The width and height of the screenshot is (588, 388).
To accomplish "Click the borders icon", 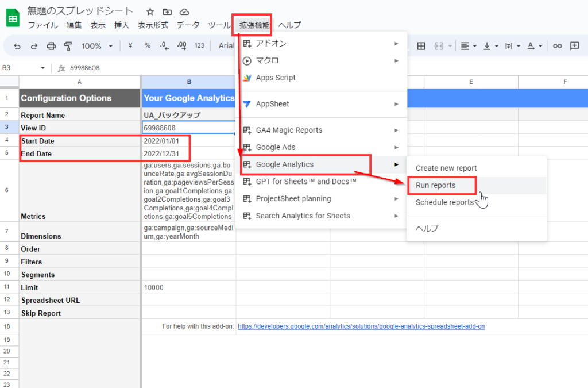I will [x=421, y=46].
